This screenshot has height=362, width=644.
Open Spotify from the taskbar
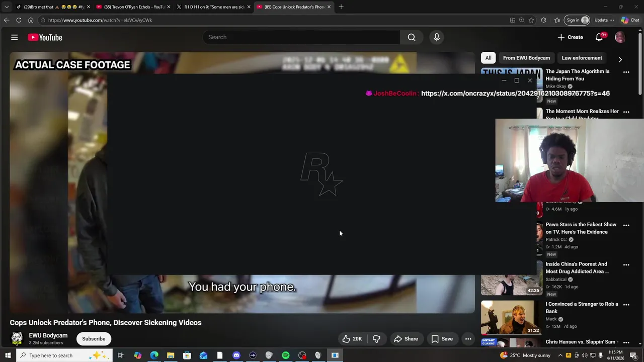tap(286, 355)
